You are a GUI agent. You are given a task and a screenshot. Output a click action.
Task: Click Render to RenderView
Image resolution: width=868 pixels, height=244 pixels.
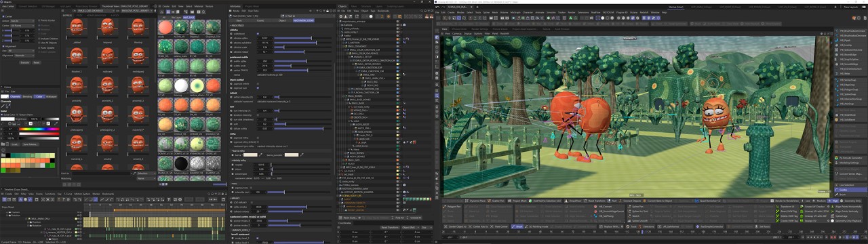pyautogui.click(x=785, y=201)
